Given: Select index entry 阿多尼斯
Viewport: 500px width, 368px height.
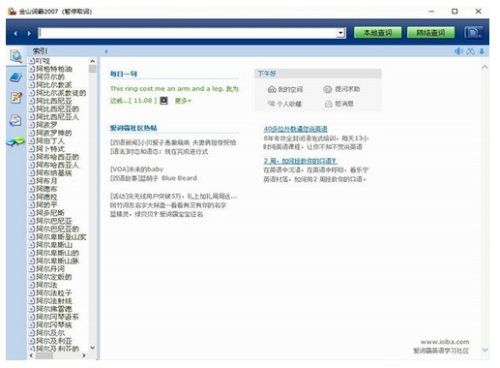Looking at the screenshot, I should point(50,213).
